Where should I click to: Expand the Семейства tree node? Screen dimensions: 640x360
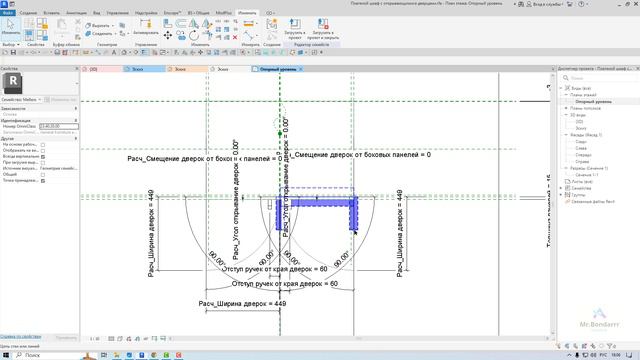(561, 188)
